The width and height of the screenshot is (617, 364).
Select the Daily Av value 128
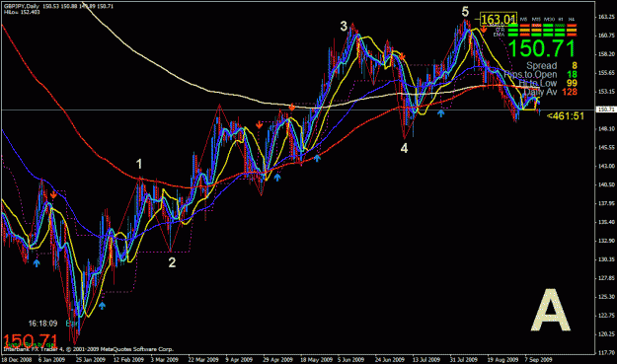pos(569,92)
